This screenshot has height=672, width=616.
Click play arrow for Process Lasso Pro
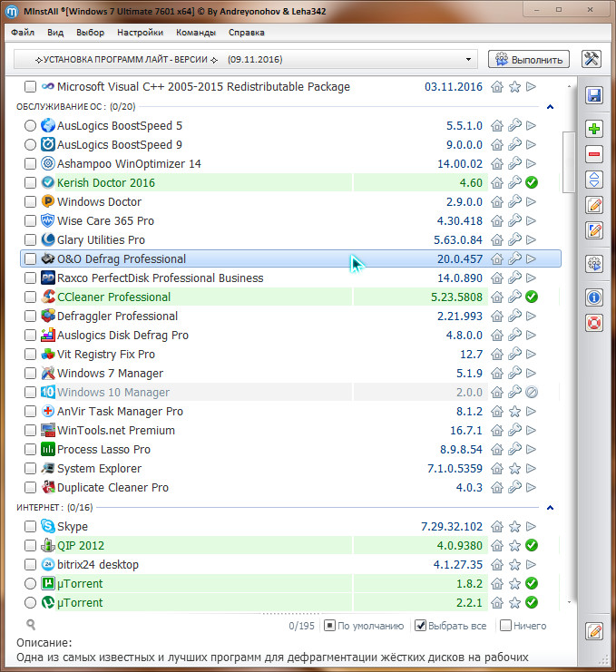pyautogui.click(x=531, y=449)
